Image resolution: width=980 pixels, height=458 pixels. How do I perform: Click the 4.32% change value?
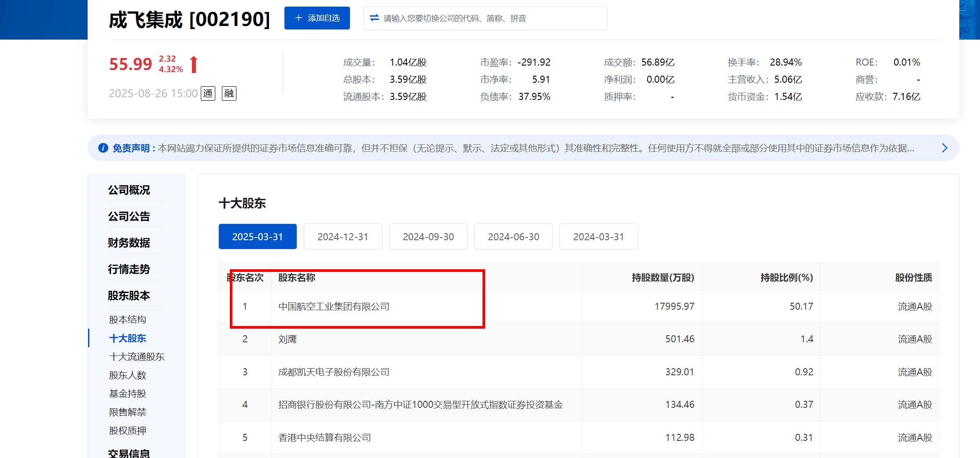point(171,70)
